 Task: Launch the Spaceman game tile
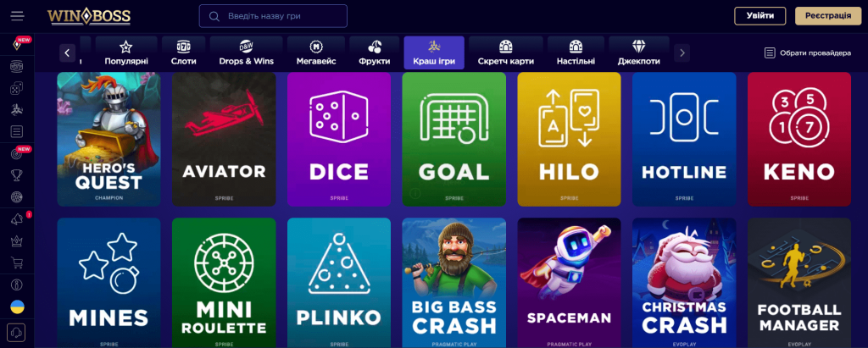(569, 283)
